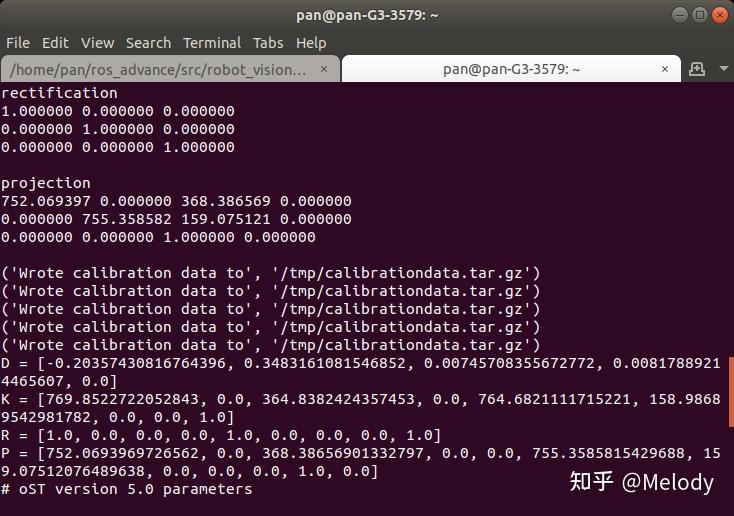Open the Tabs menu

[267, 43]
